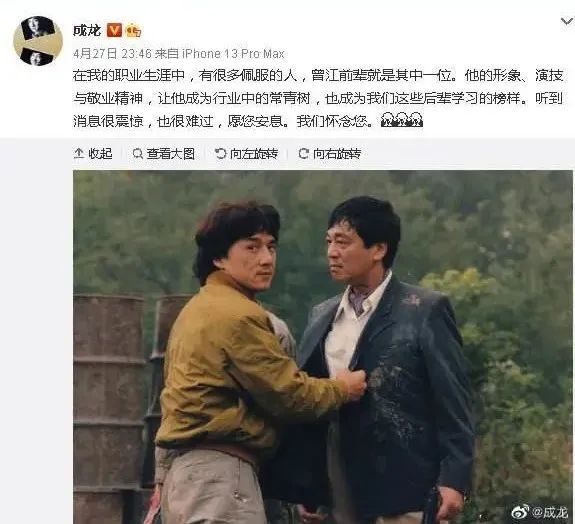Click the iPhone 13 Pro Max source link
Image resolution: width=575 pixels, height=524 pixels.
tap(233, 54)
